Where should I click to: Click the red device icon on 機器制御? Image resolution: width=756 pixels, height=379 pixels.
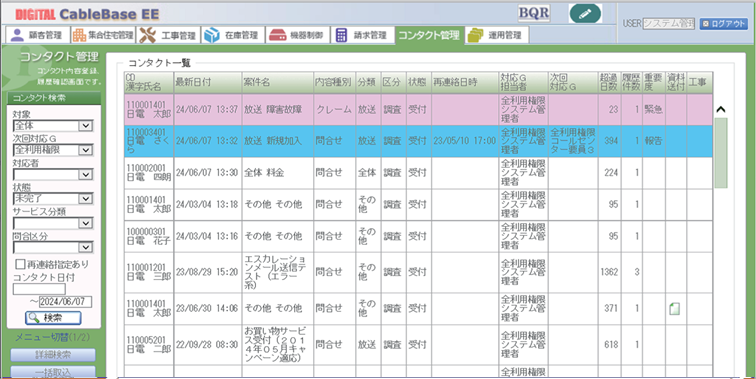coord(278,35)
